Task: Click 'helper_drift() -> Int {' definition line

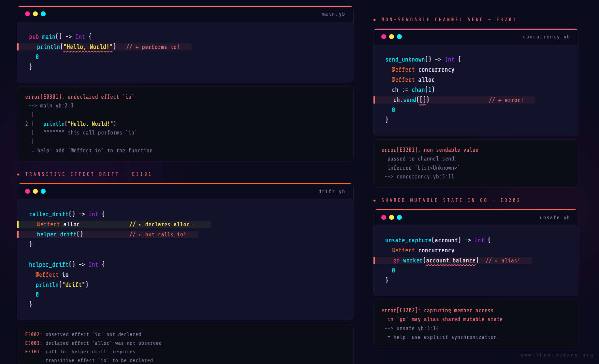Action: tap(67, 264)
